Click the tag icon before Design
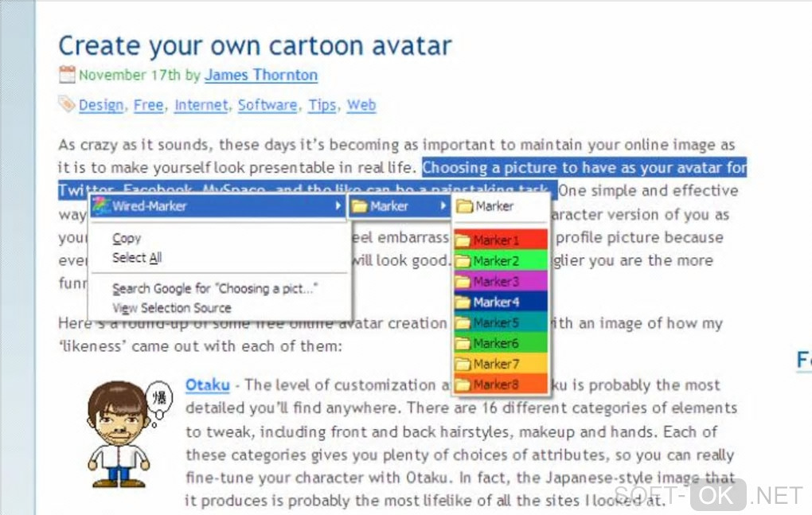The image size is (812, 515). tap(66, 104)
